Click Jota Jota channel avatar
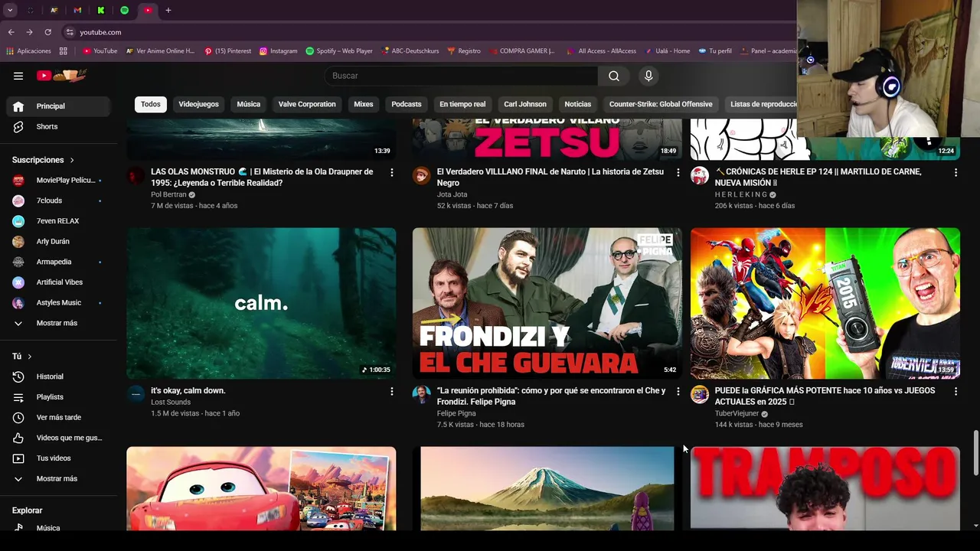 tap(421, 176)
